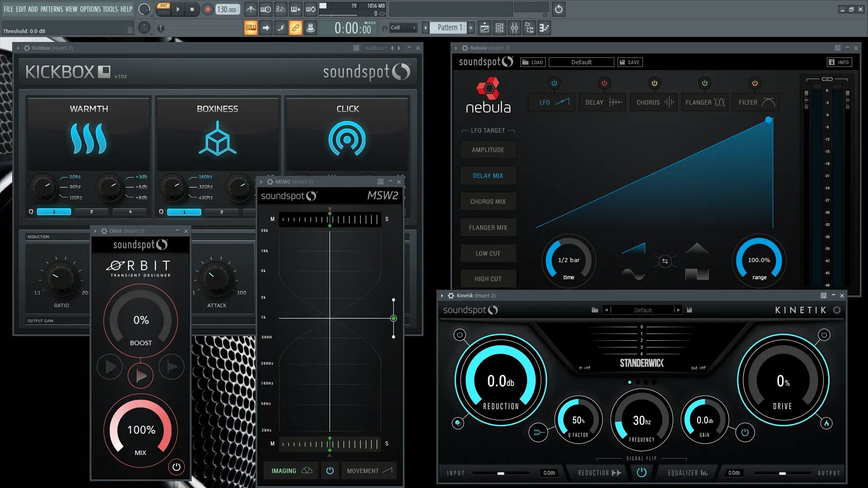Select DELAY MIX as LFO target
868x488 pixels.
[x=488, y=176]
